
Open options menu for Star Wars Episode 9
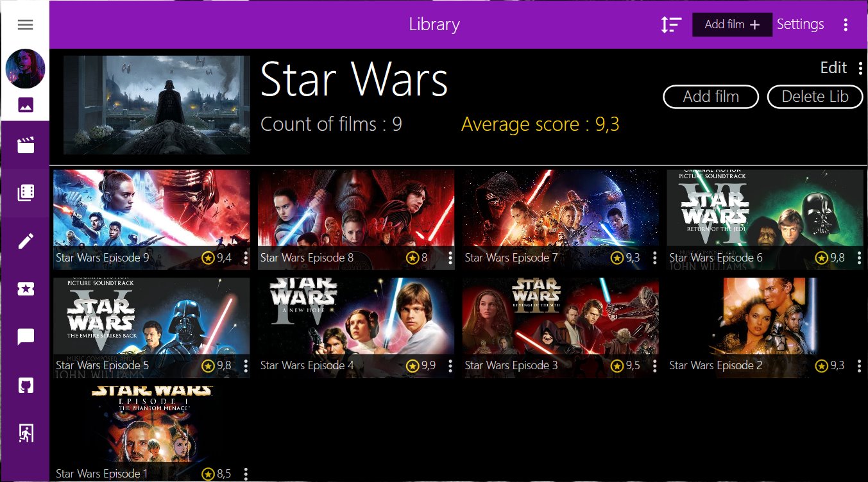(245, 258)
